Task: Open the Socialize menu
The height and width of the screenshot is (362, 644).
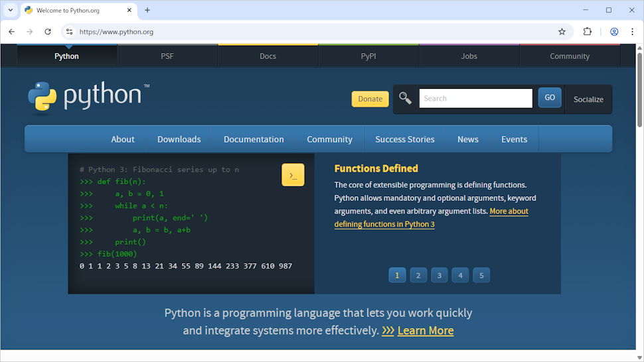Action: 588,99
